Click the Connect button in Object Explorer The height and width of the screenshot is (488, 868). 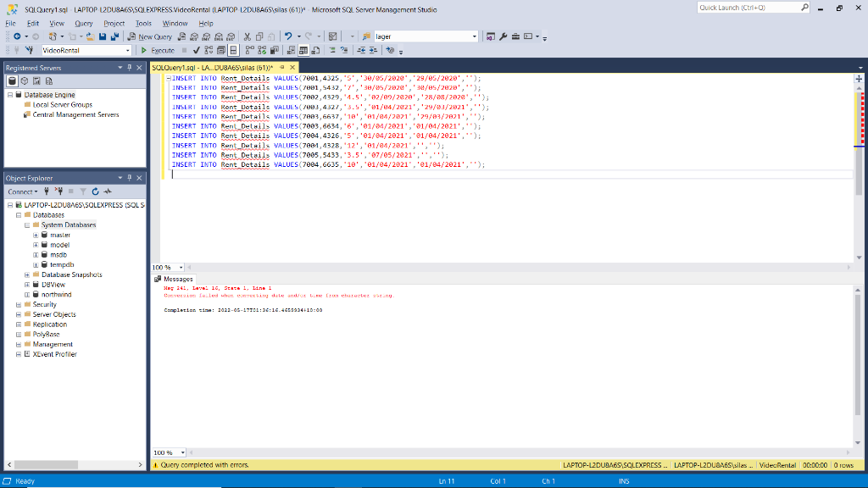[x=21, y=190]
